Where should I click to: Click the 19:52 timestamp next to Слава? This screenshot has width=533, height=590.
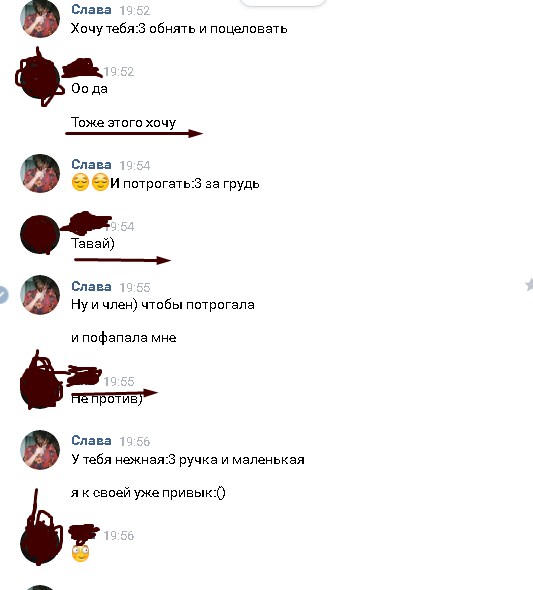click(x=135, y=11)
